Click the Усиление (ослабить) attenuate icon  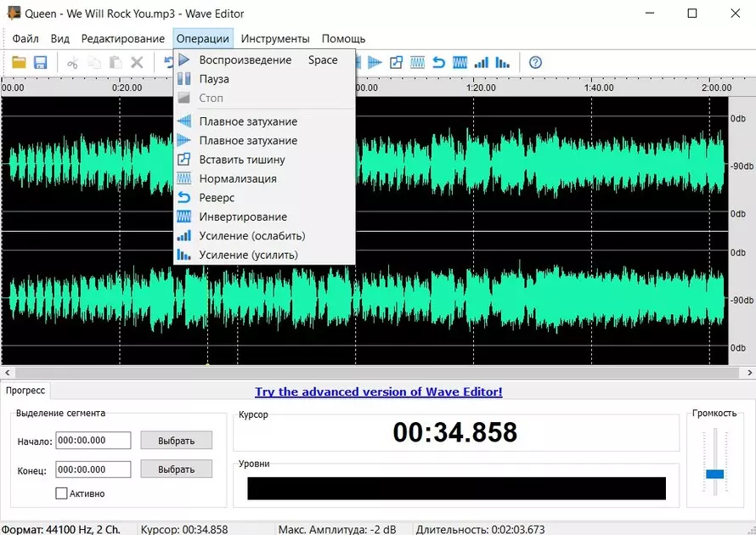481,61
